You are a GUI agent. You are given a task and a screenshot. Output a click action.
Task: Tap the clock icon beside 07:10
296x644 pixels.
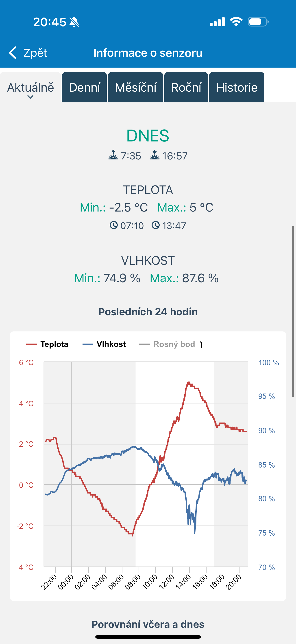tap(113, 225)
